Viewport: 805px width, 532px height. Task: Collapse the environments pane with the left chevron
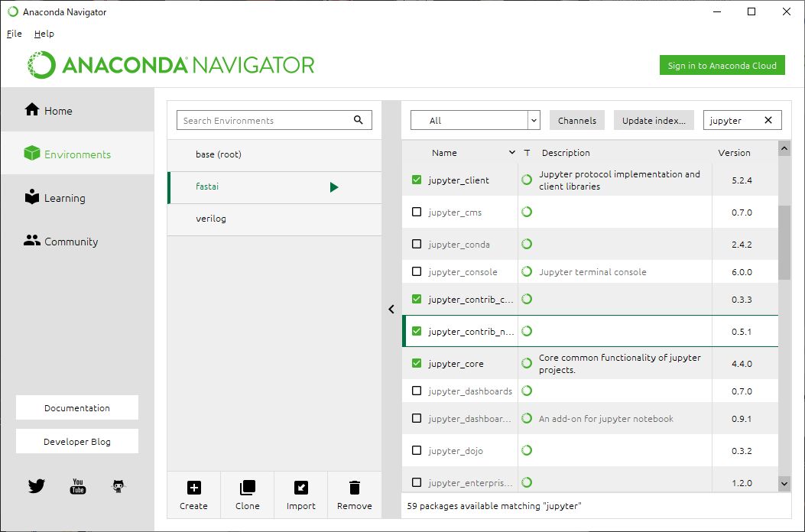pos(391,309)
